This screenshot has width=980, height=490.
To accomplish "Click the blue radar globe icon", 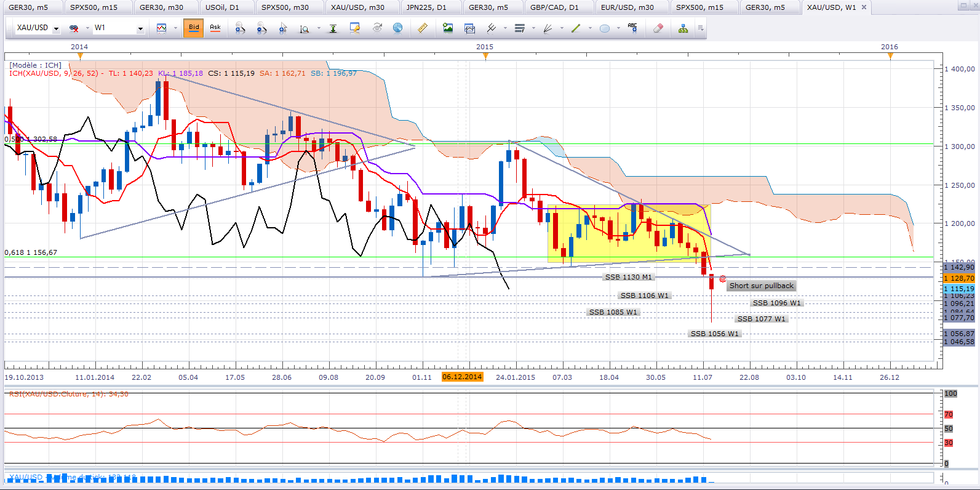I will 398,28.
